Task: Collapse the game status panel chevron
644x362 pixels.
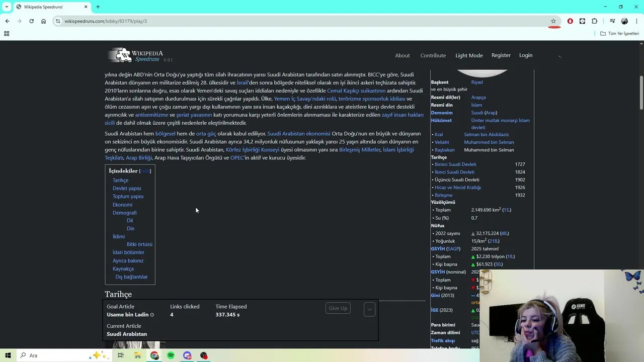Action: [x=369, y=309]
